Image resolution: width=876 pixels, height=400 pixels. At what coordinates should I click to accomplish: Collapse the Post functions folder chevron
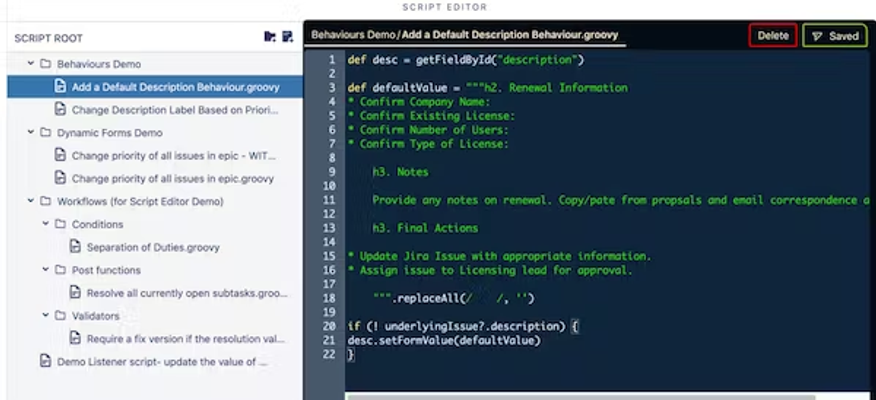pyautogui.click(x=46, y=270)
